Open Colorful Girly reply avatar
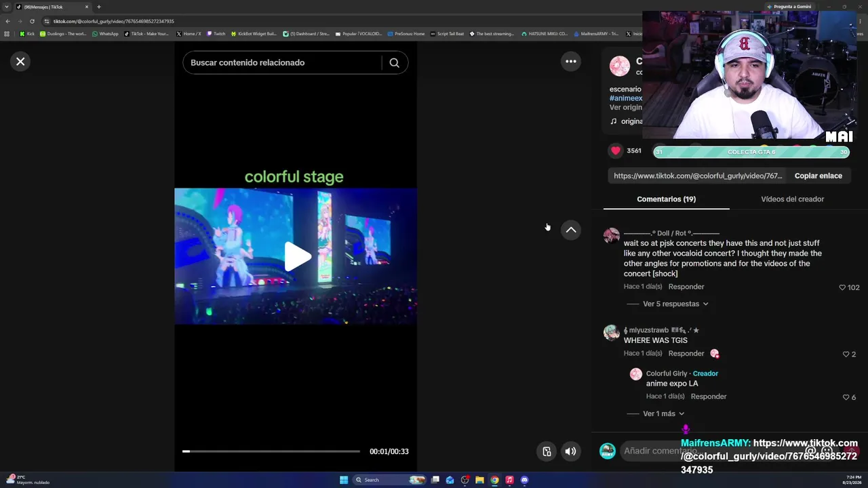 (636, 374)
